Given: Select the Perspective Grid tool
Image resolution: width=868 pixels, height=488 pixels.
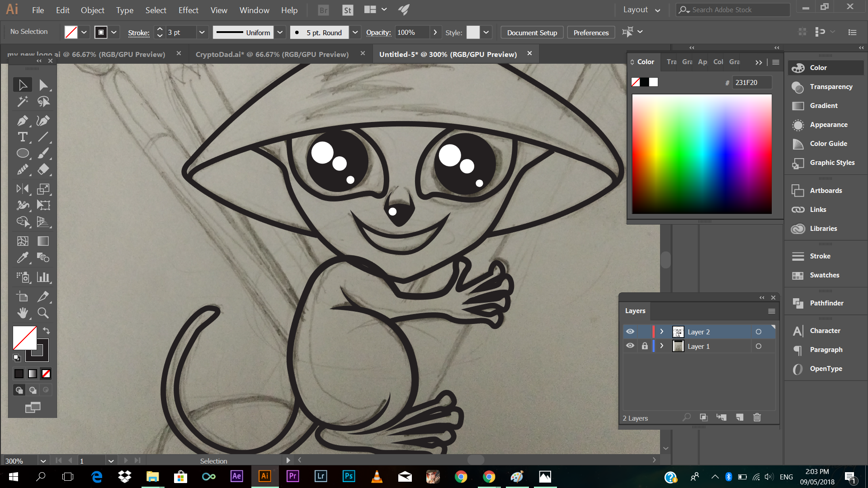Looking at the screenshot, I should pos(43,221).
